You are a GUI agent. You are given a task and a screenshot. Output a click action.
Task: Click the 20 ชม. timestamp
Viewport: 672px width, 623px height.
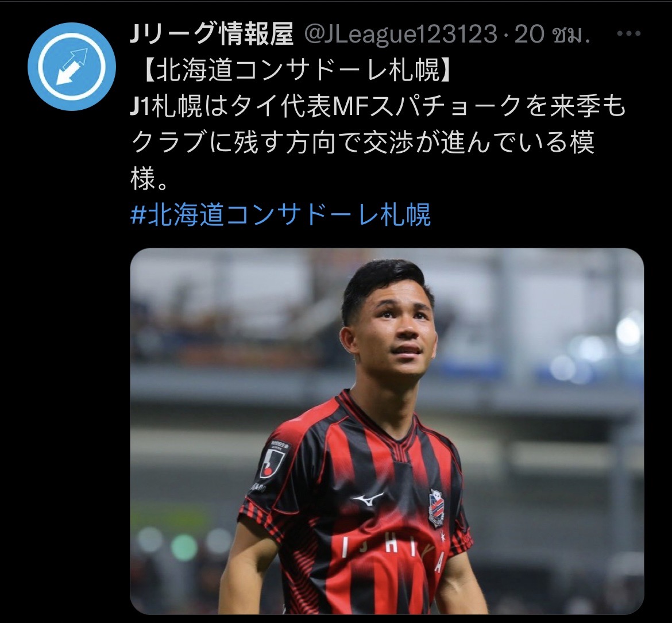[x=552, y=34]
